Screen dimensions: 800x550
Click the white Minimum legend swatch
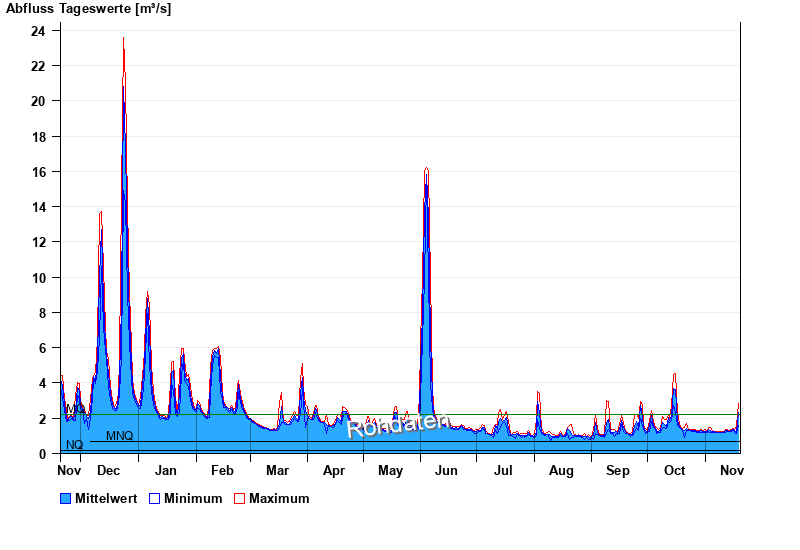tap(155, 498)
